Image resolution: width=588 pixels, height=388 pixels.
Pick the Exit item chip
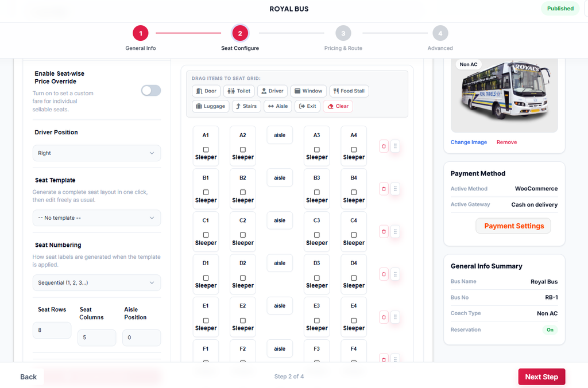coord(308,106)
